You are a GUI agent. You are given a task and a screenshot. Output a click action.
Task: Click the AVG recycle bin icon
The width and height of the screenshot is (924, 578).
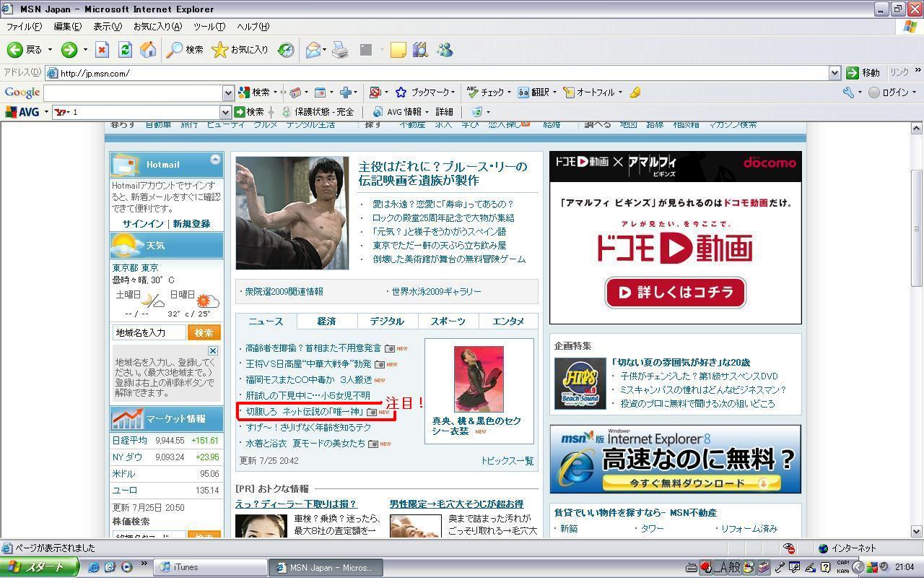tap(476, 112)
